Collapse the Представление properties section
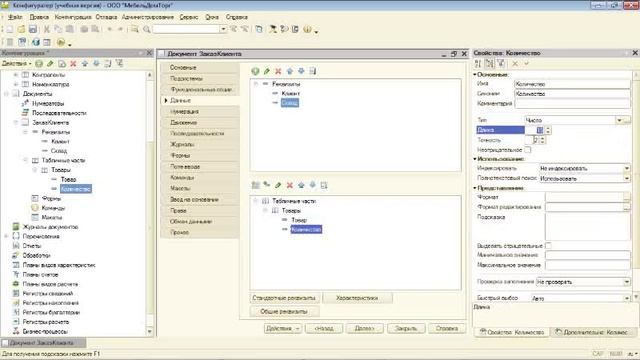The width and height of the screenshot is (640, 360). tap(475, 188)
